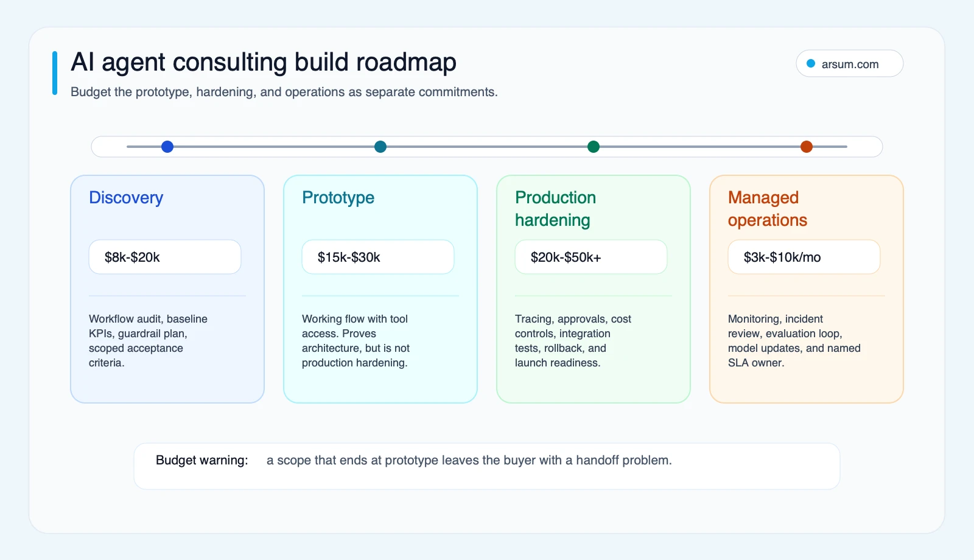The height and width of the screenshot is (560, 974).
Task: Click the teal Prototype timeline dot
Action: (380, 147)
